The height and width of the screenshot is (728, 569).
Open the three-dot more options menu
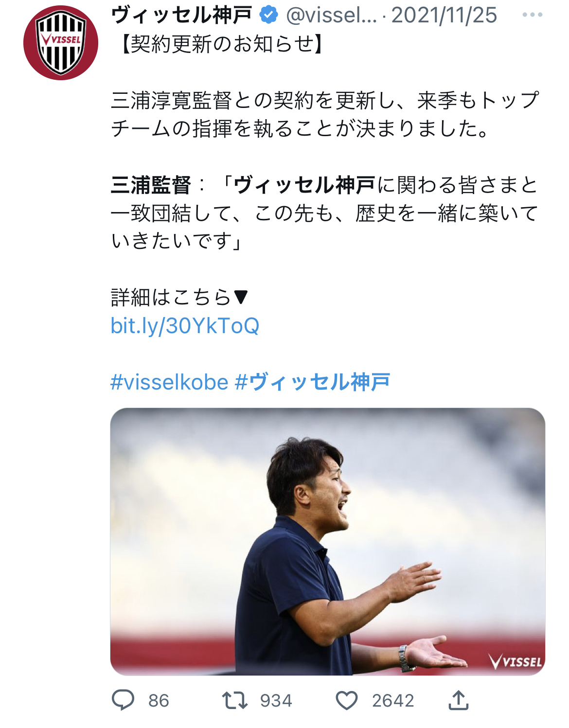click(533, 15)
